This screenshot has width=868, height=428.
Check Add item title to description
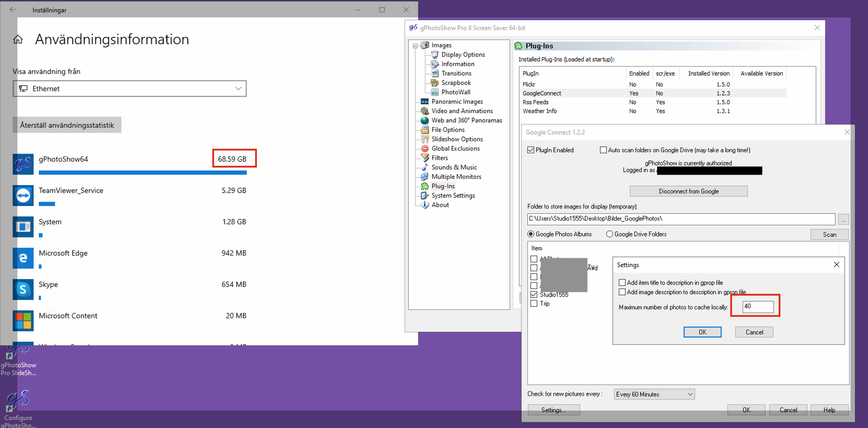(x=622, y=282)
